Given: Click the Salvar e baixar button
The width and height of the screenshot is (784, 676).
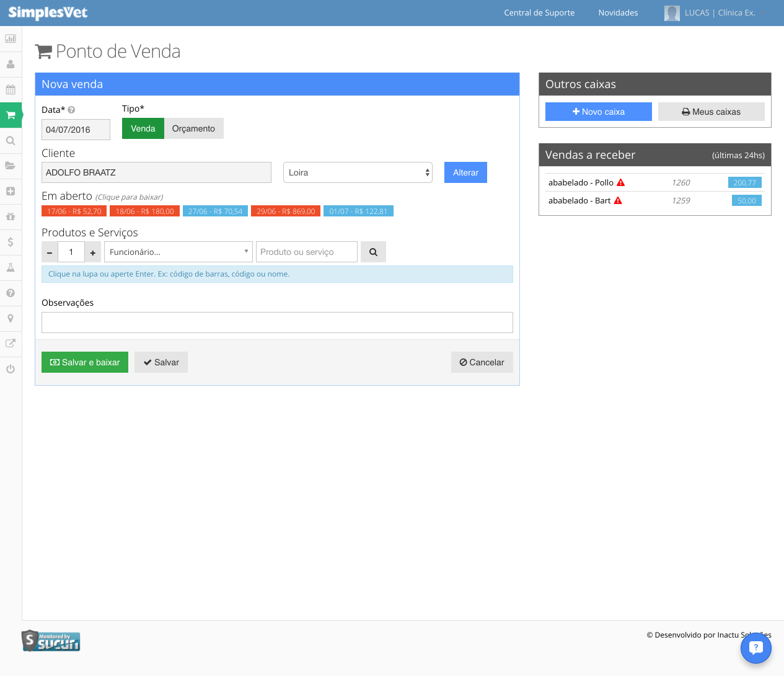Looking at the screenshot, I should pos(85,362).
